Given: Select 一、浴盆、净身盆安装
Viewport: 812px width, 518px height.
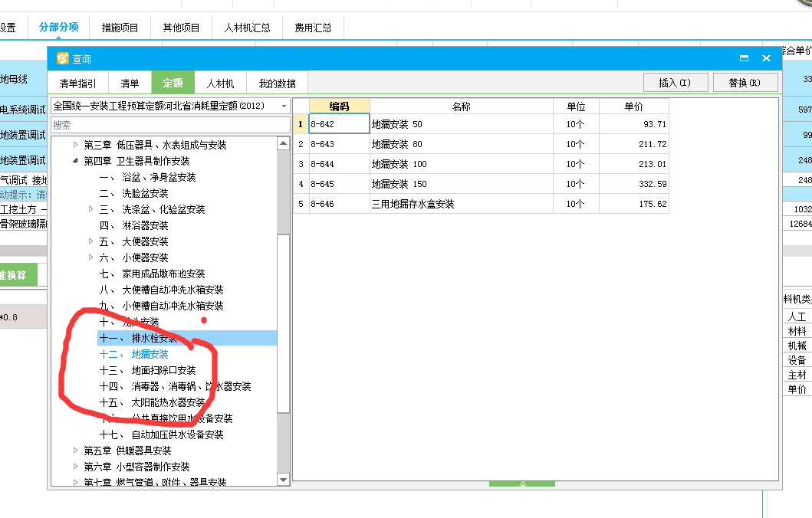Looking at the screenshot, I should [147, 177].
